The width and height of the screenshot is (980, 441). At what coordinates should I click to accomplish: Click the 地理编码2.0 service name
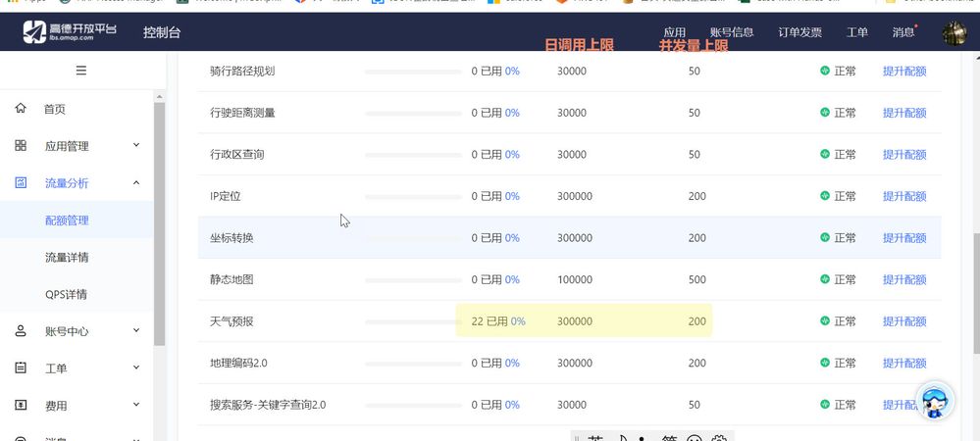click(x=238, y=363)
